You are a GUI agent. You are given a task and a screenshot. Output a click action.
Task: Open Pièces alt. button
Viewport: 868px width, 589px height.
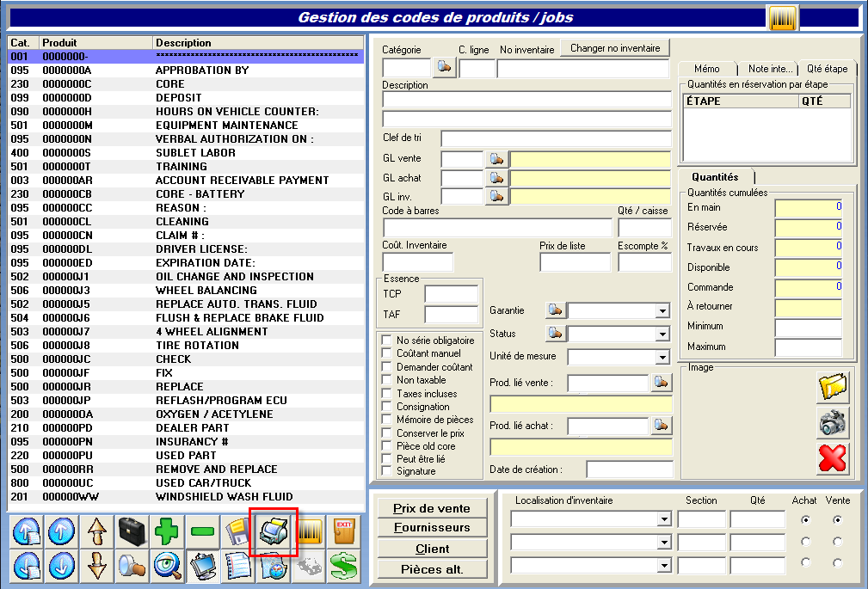(x=432, y=569)
